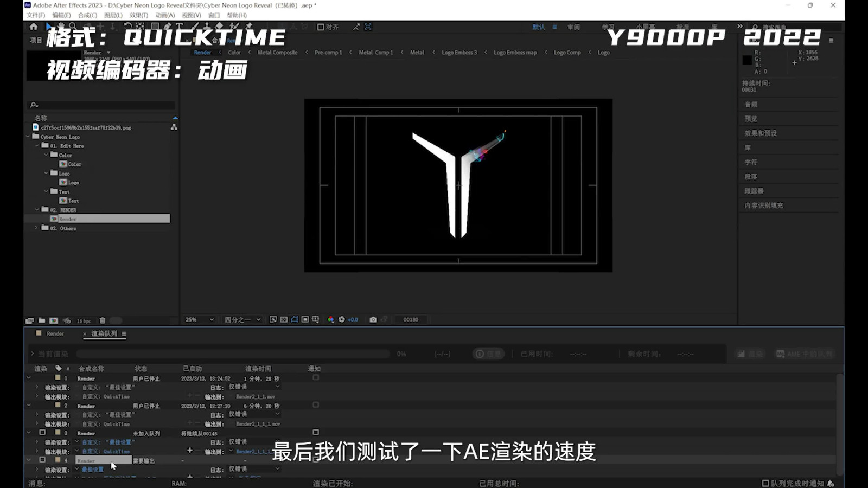Toggle notify checkbox for render item 2

pos(316,404)
